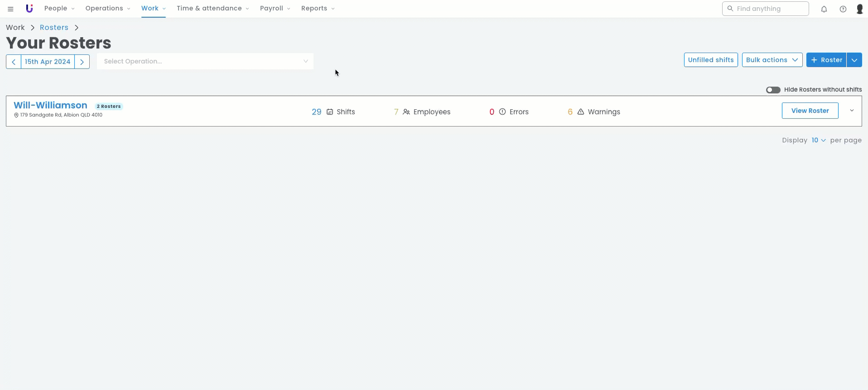Go to previous week with left arrow
Viewport: 868px width, 390px height.
[14, 62]
